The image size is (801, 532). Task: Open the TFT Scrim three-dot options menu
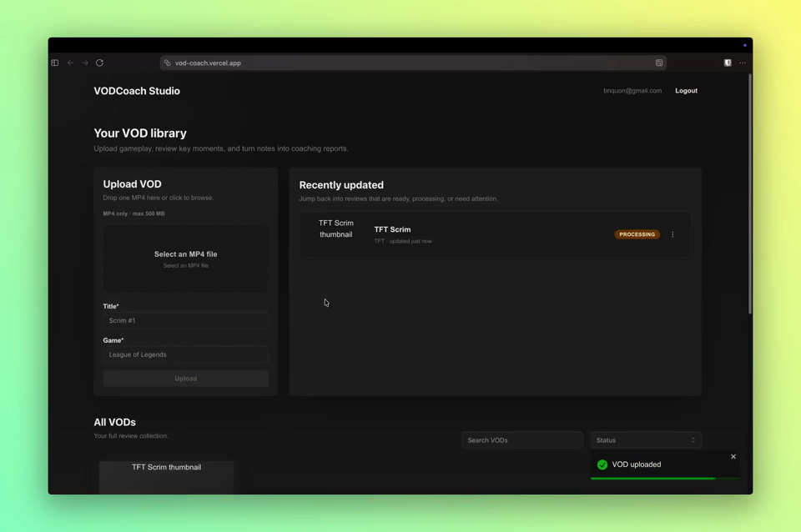[x=673, y=234]
